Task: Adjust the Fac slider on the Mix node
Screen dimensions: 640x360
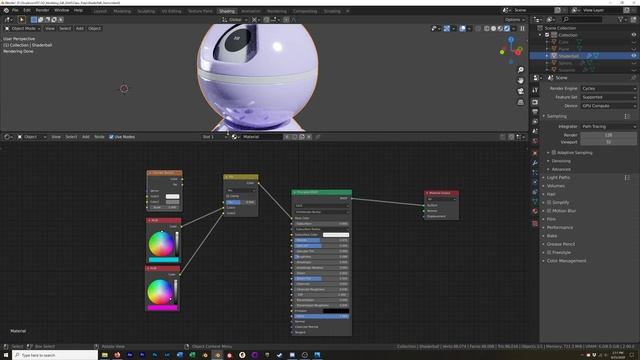Action: [241, 202]
